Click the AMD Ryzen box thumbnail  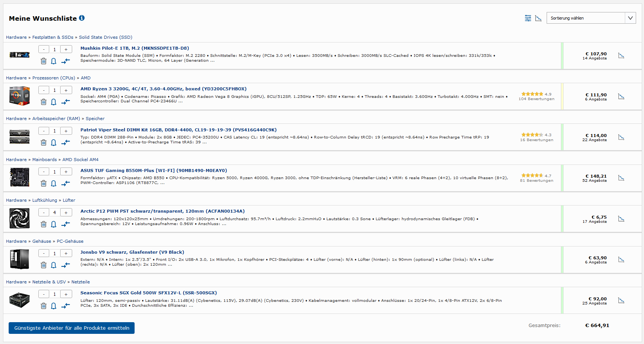coord(20,96)
